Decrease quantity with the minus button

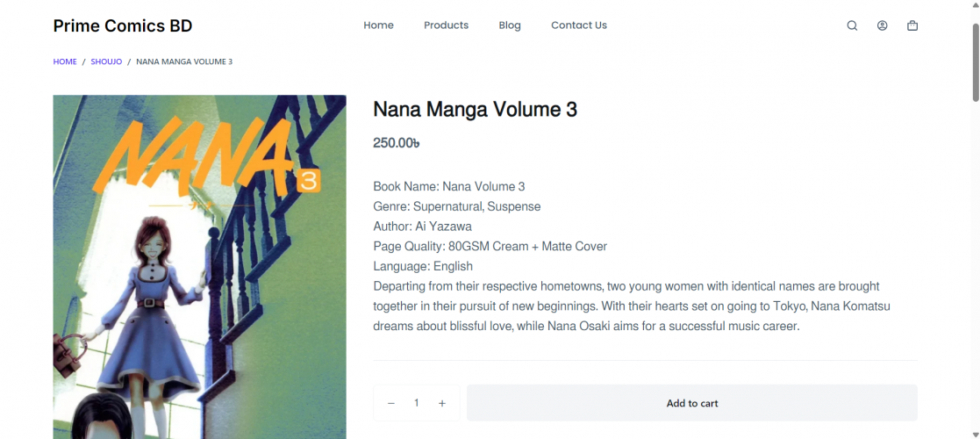click(x=391, y=403)
